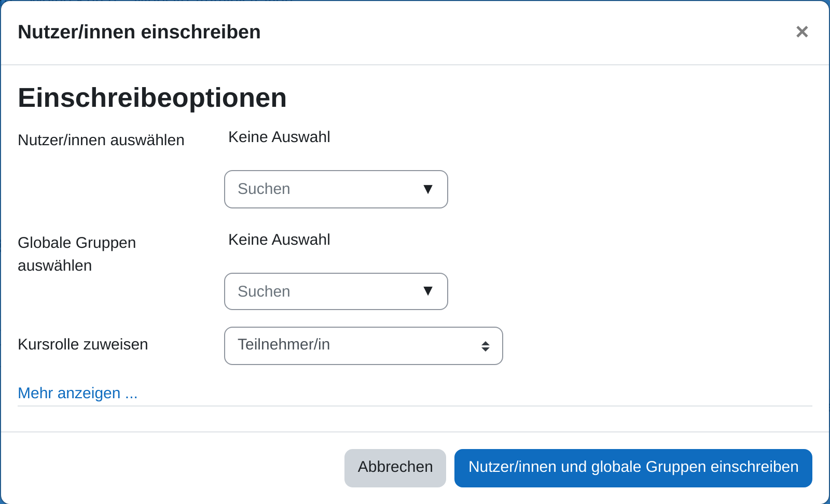Click Keine Auswahl under Globale Gruppen
Screen dimensions: 830x504
(279, 240)
